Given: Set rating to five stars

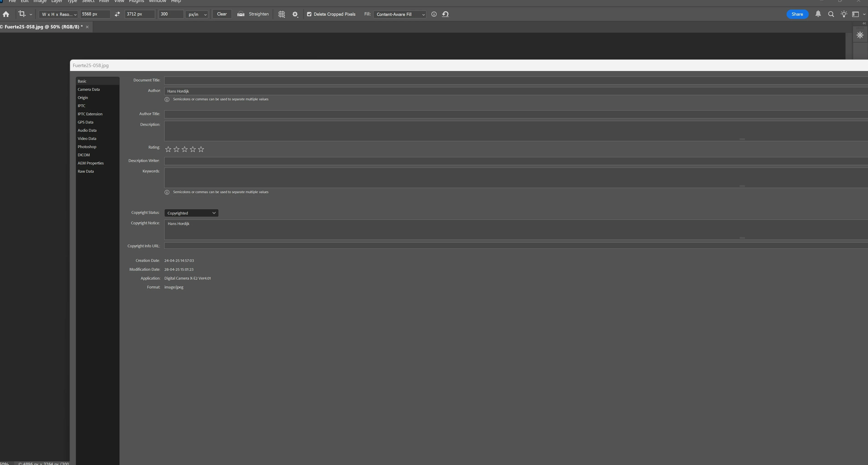Looking at the screenshot, I should [201, 149].
